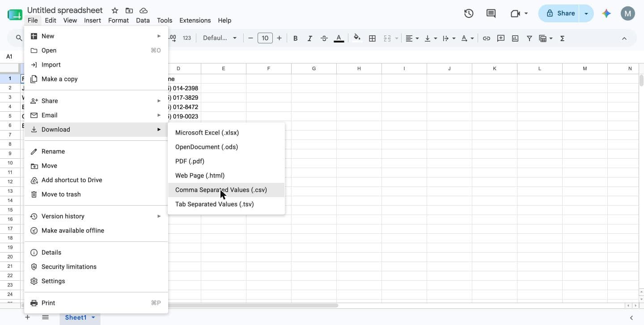This screenshot has height=325, width=644.
Task: Open the comments panel icon
Action: coord(491,13)
